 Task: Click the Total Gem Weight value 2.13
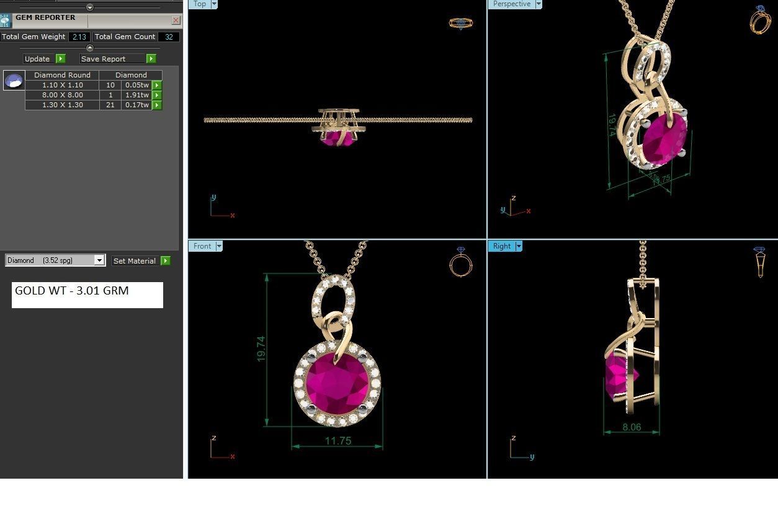(79, 37)
